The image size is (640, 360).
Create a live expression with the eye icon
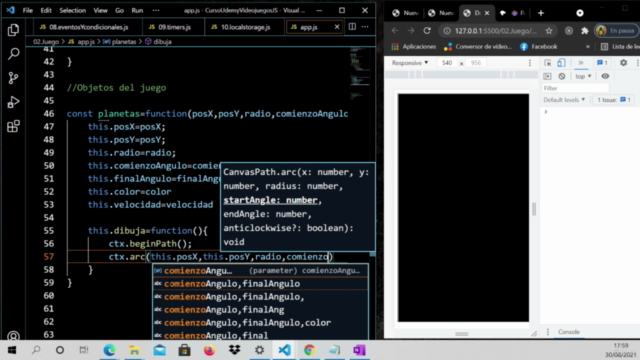point(605,76)
